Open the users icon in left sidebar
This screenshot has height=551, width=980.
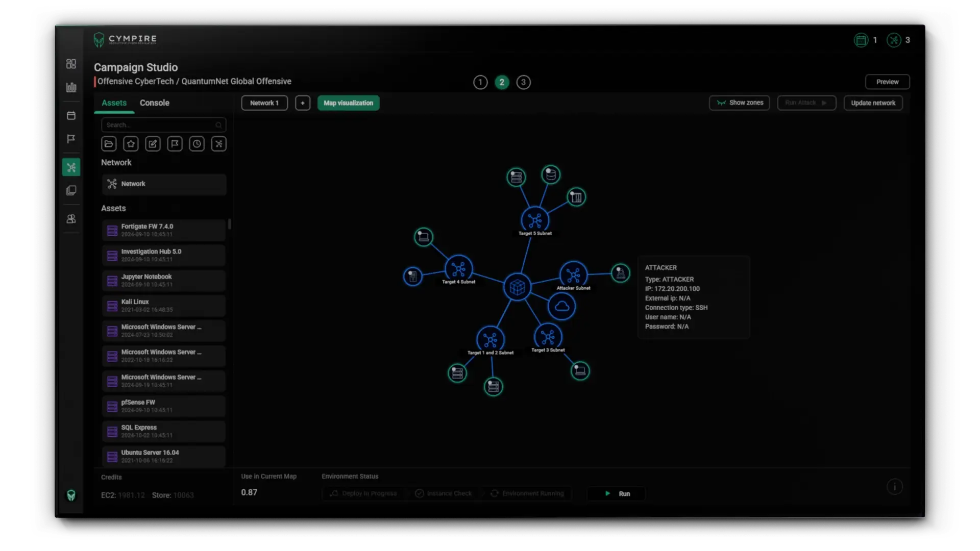[71, 219]
